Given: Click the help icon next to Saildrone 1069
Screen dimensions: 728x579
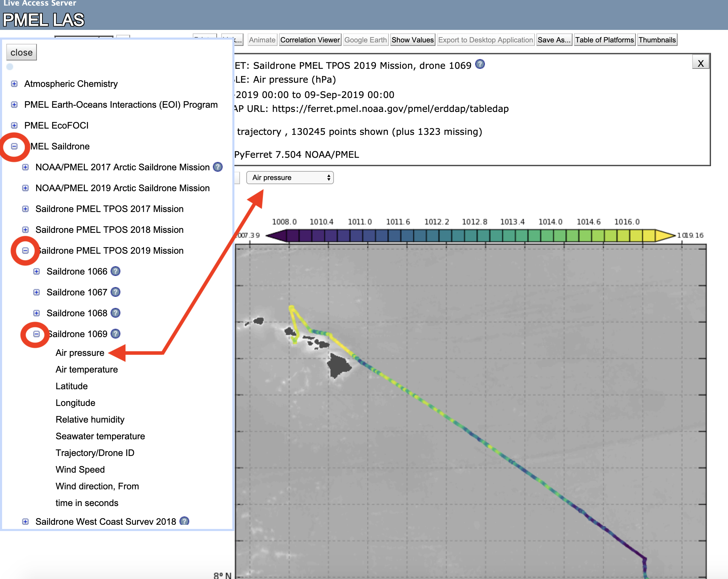Looking at the screenshot, I should (115, 334).
